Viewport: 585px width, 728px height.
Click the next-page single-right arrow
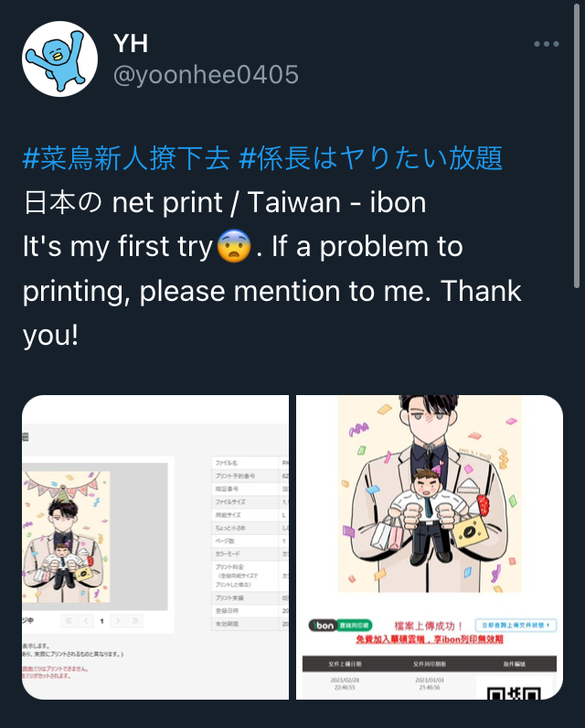(x=118, y=621)
